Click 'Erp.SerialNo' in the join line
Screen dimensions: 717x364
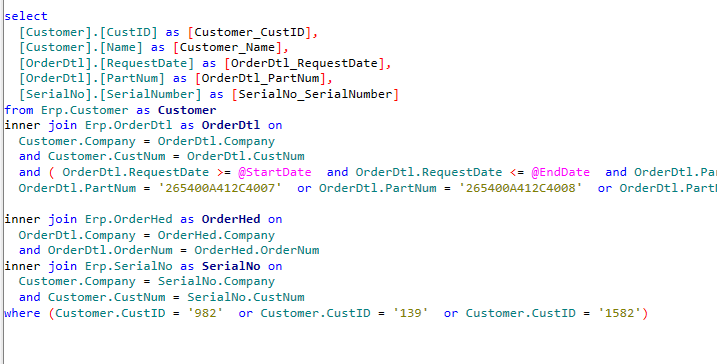[128, 267]
